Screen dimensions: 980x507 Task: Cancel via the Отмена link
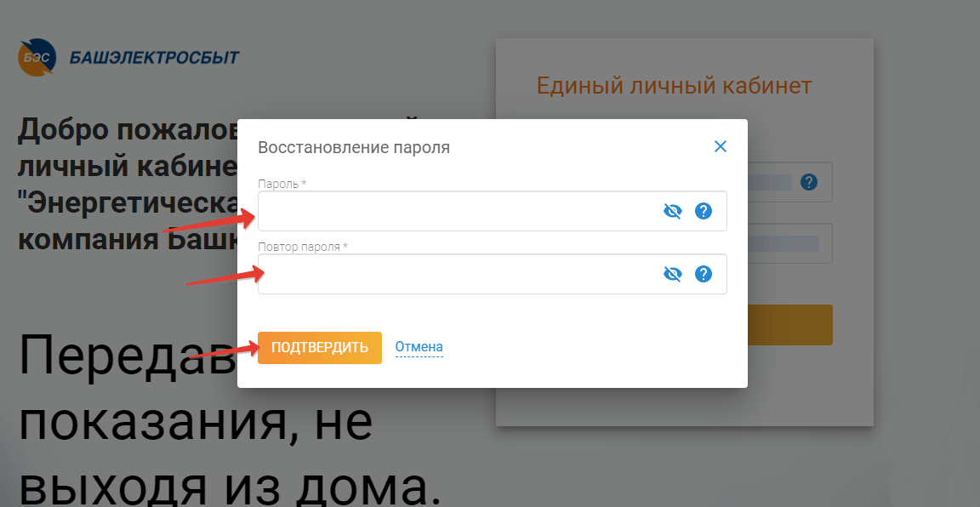419,347
